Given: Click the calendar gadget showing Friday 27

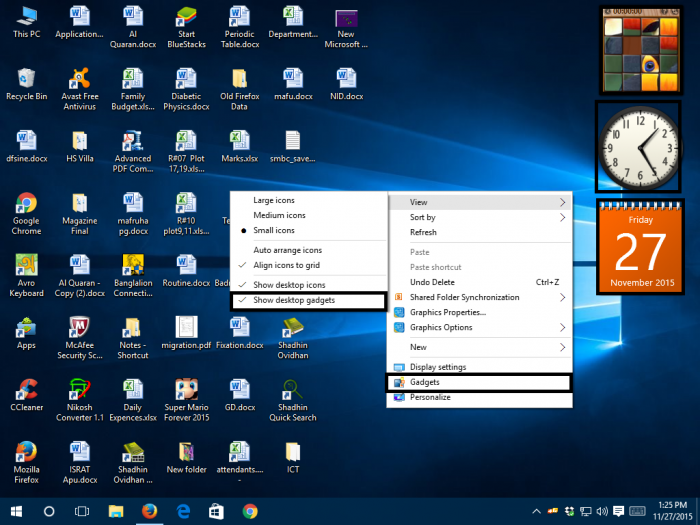Looking at the screenshot, I should [639, 246].
